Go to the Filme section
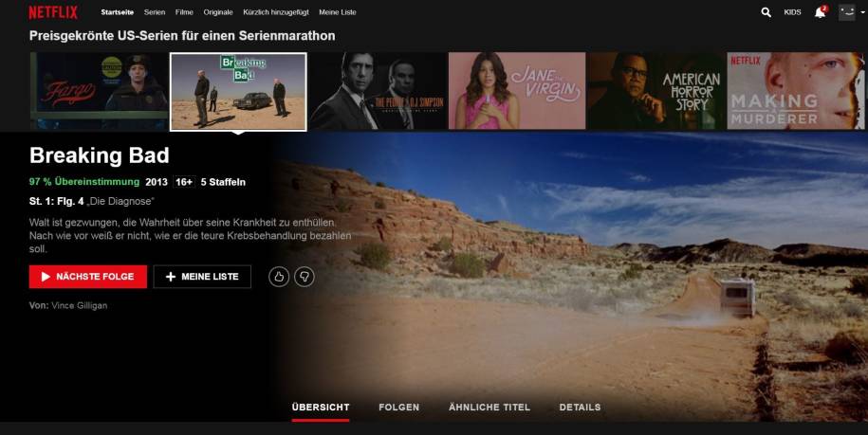Screen dimensions: 868x435 (x=184, y=12)
